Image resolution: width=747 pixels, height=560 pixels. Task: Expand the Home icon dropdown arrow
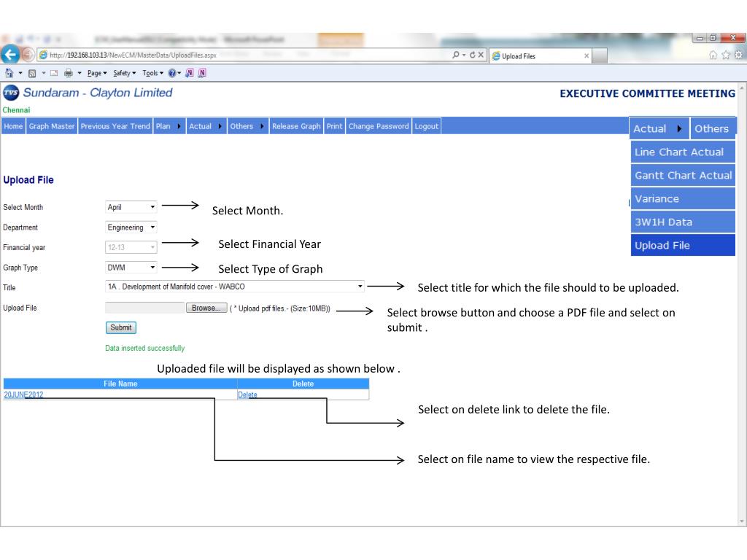click(20, 74)
